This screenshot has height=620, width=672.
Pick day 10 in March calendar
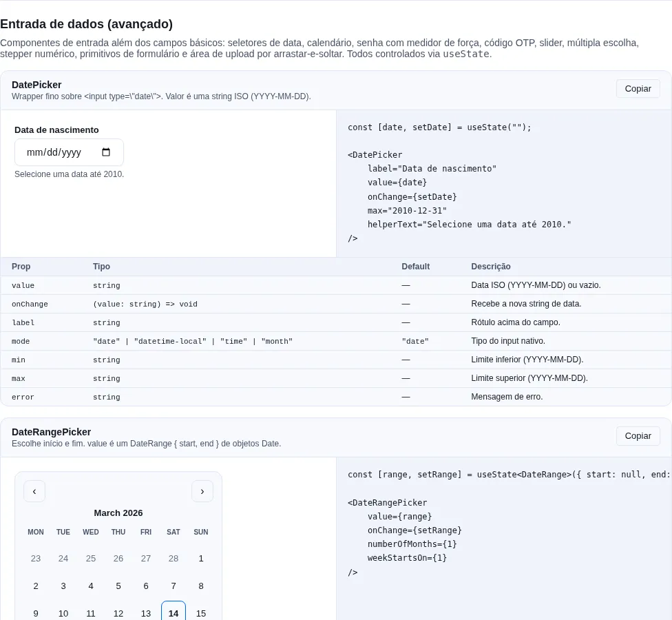click(63, 613)
